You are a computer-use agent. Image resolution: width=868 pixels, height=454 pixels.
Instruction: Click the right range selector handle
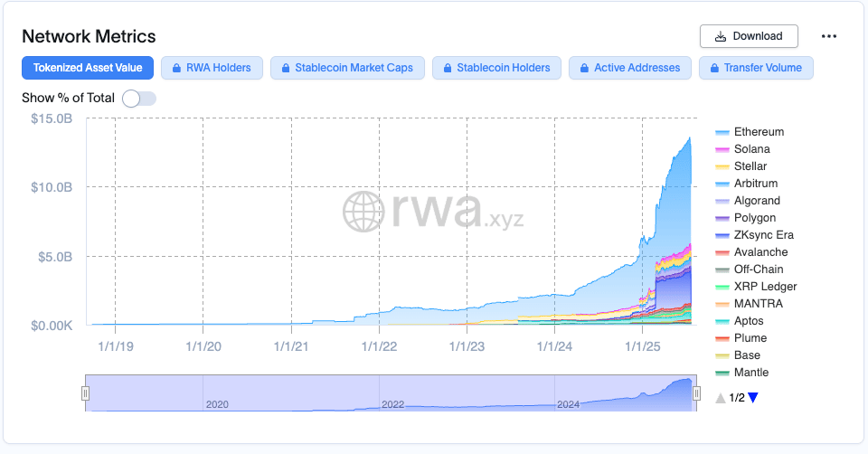pos(696,393)
